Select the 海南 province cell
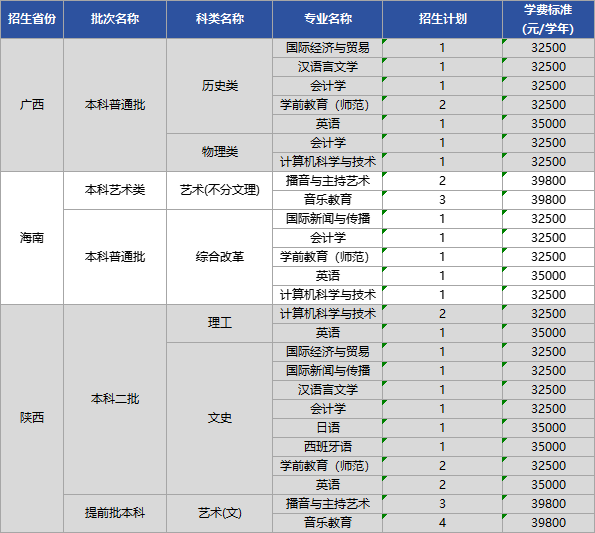The image size is (595, 533). click(x=32, y=238)
